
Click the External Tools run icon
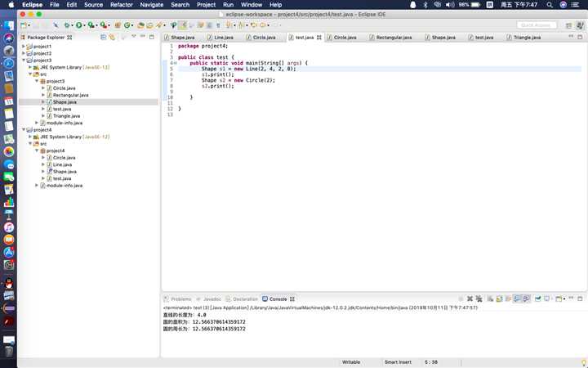point(104,25)
